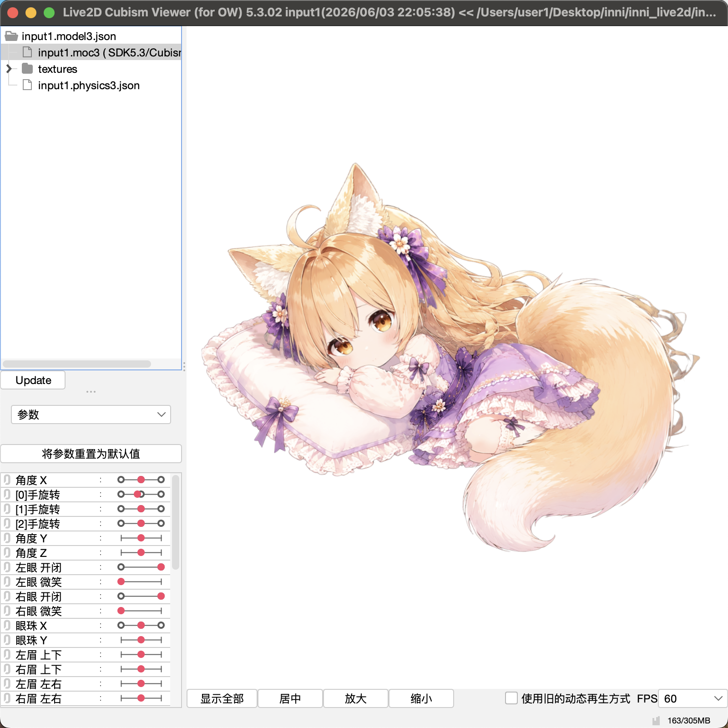
Task: Open the FPS 60 dropdown
Action: coord(693,698)
